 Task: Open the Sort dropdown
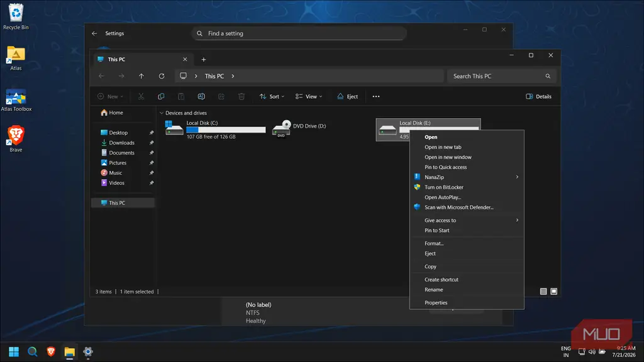[x=272, y=96]
